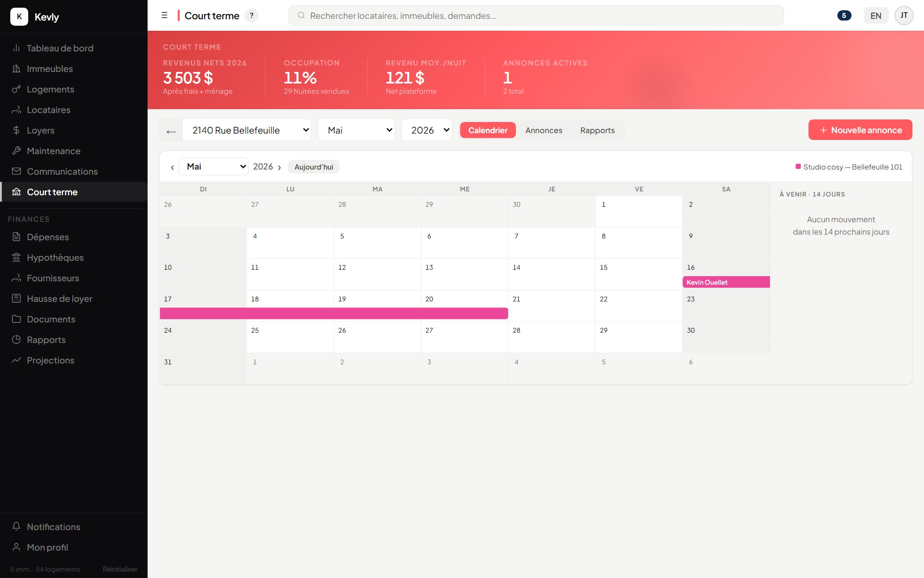Open 2140 Rue Bellefeuille building dropdown
924x578 pixels.
coord(247,130)
